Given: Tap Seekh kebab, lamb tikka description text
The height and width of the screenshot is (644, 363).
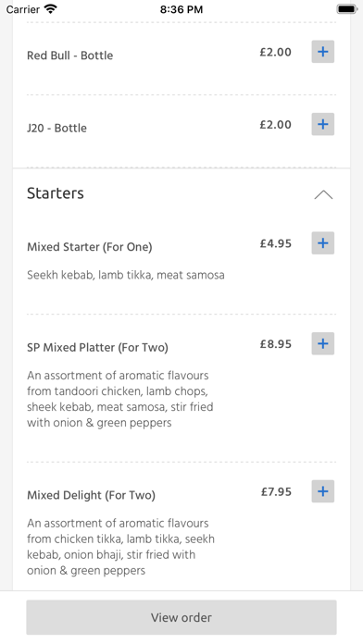Looking at the screenshot, I should click(126, 275).
